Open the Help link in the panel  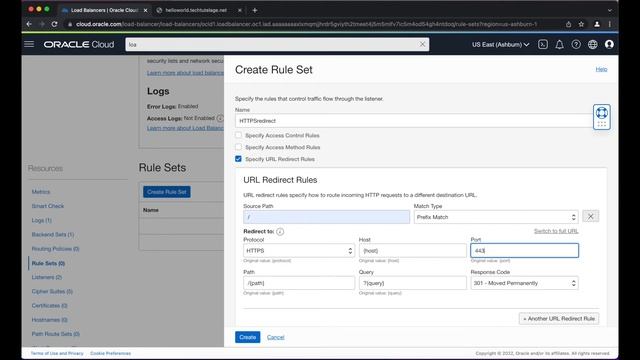pyautogui.click(x=601, y=69)
